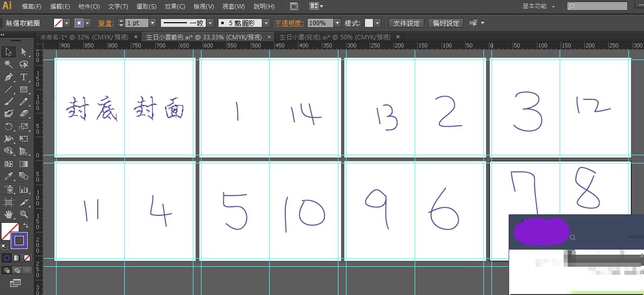Image resolution: width=644 pixels, height=295 pixels.
Task: Select the Direct Selection tool
Action: tap(24, 52)
